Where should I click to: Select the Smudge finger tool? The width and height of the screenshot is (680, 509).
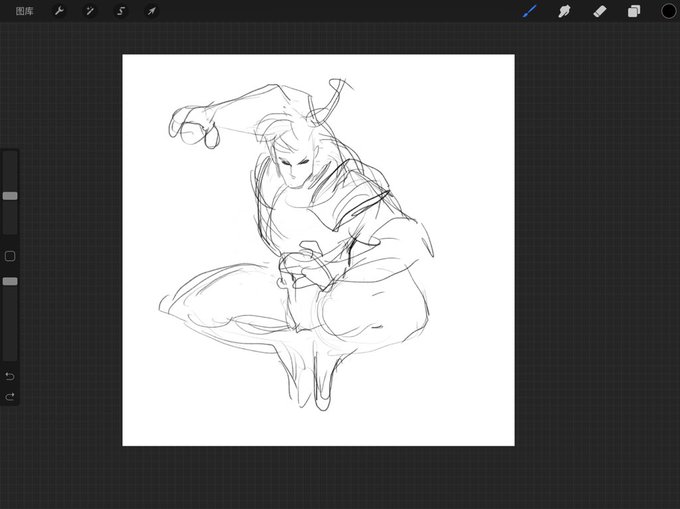(564, 11)
